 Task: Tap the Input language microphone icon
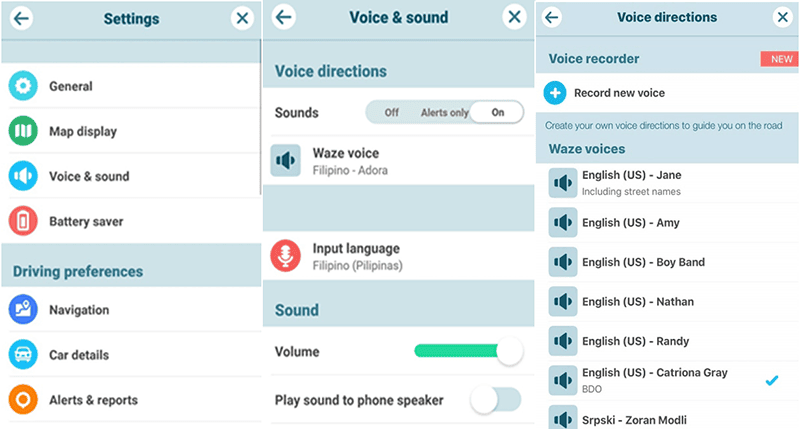tap(285, 256)
